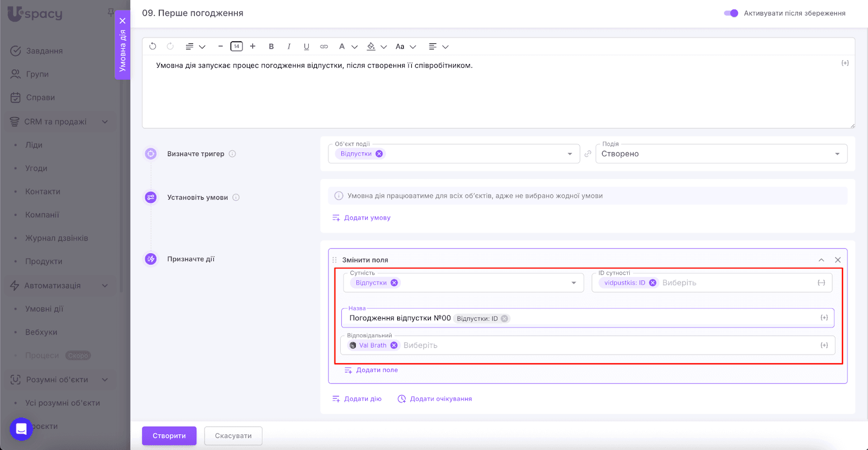
Task: Click Додати очікування link
Action: pyautogui.click(x=440, y=399)
